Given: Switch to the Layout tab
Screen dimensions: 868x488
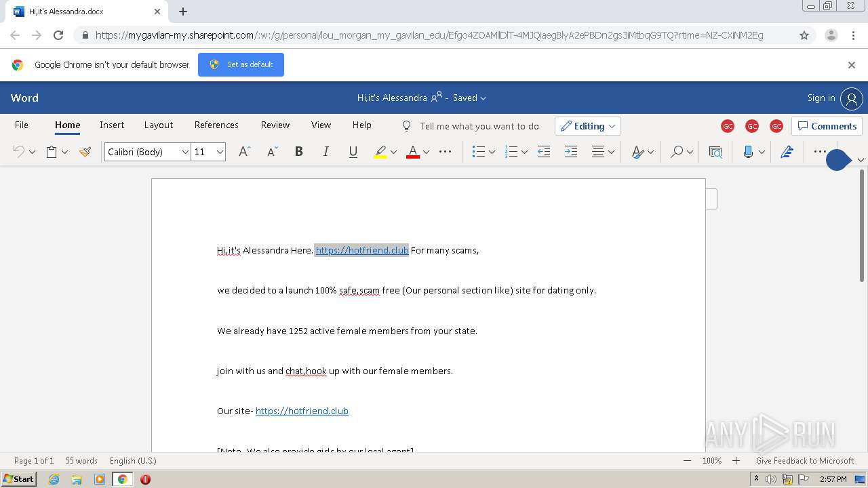Looking at the screenshot, I should (x=159, y=125).
